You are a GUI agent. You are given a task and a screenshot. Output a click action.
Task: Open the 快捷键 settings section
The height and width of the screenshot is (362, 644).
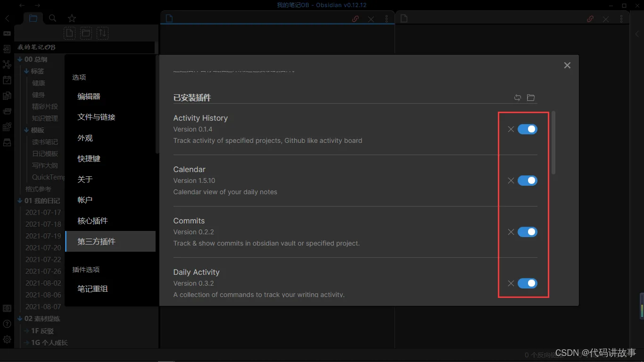[110, 158]
